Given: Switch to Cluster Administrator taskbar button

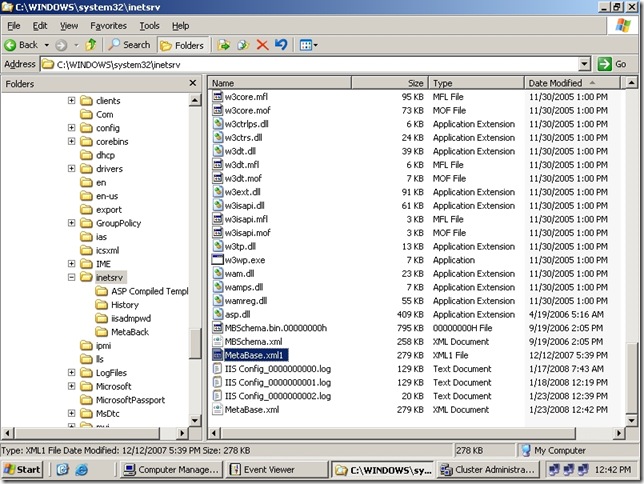Looking at the screenshot, I should (x=488, y=470).
